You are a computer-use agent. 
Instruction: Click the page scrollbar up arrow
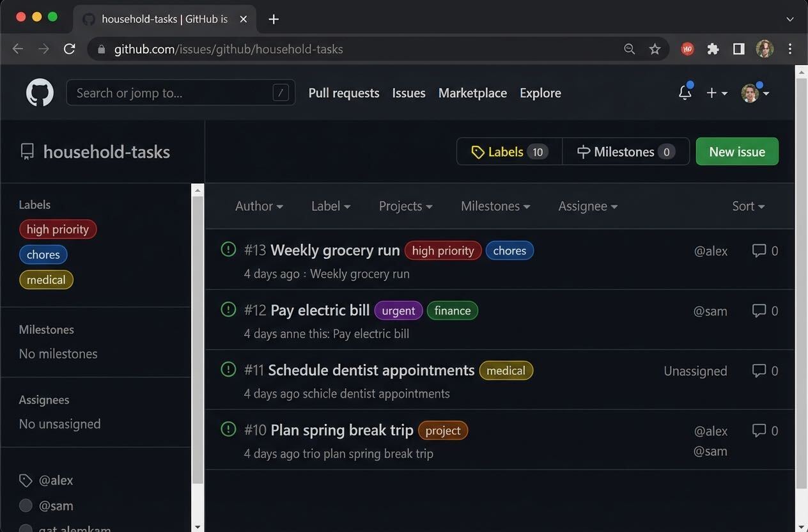pos(801,72)
